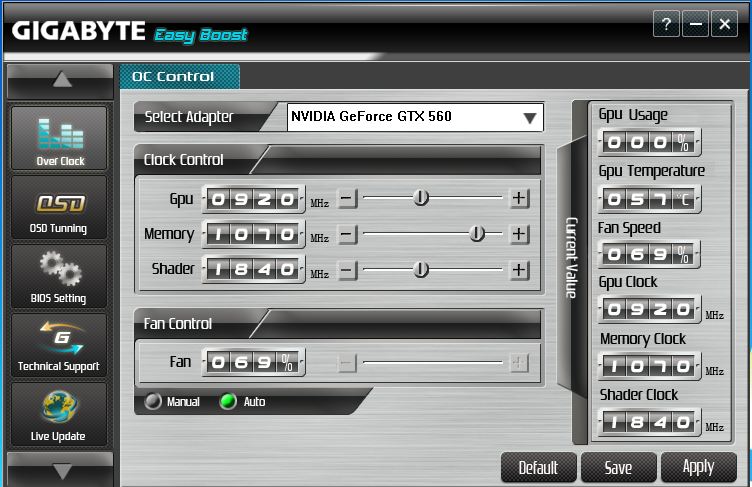Select Auto fan control mode
The height and width of the screenshot is (487, 752).
tap(228, 401)
